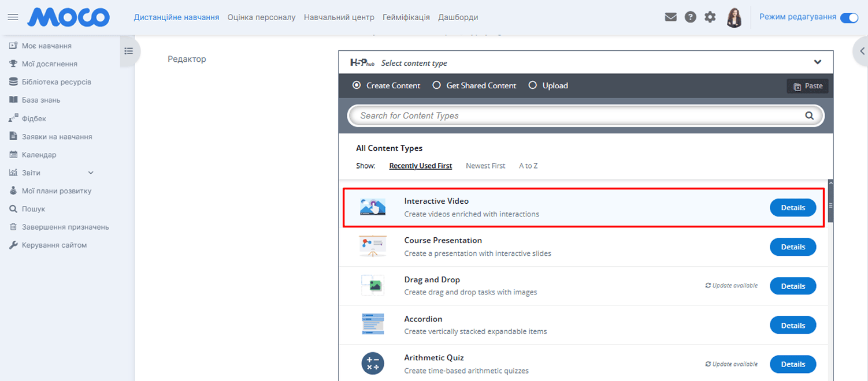868x381 pixels.
Task: Select the Upload radio option
Action: coord(533,85)
